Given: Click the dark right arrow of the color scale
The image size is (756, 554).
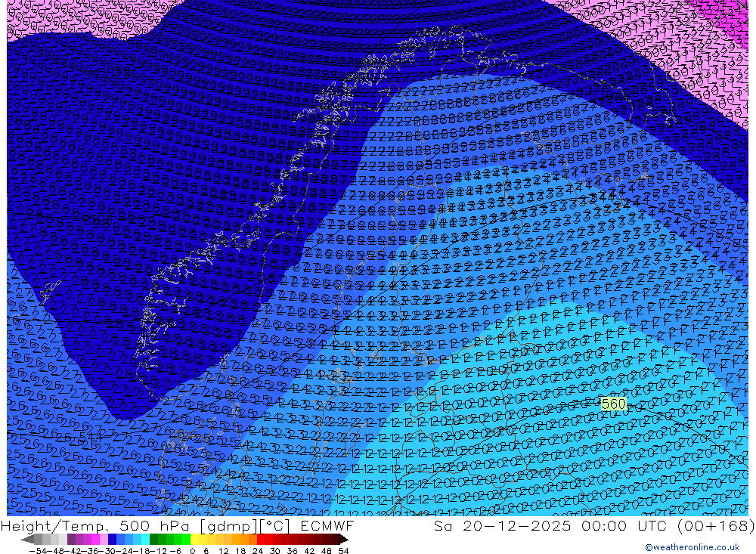Looking at the screenshot, I should point(343,540).
